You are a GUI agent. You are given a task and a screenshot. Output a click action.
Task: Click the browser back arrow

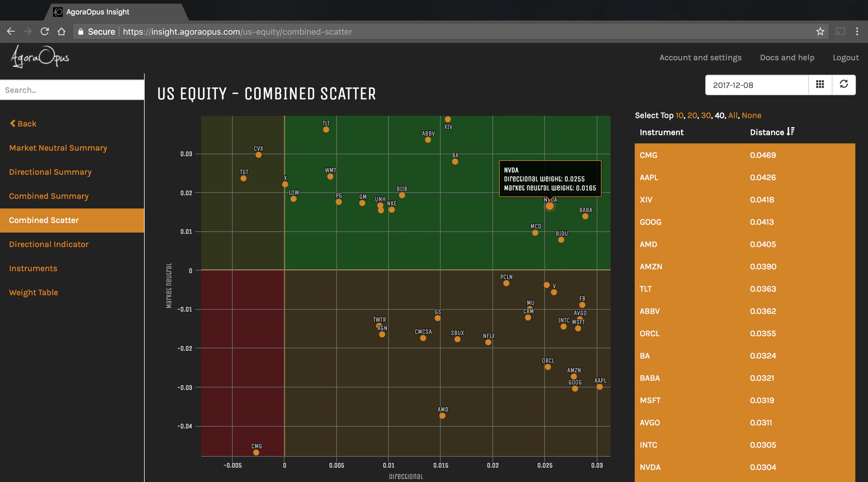(x=11, y=31)
